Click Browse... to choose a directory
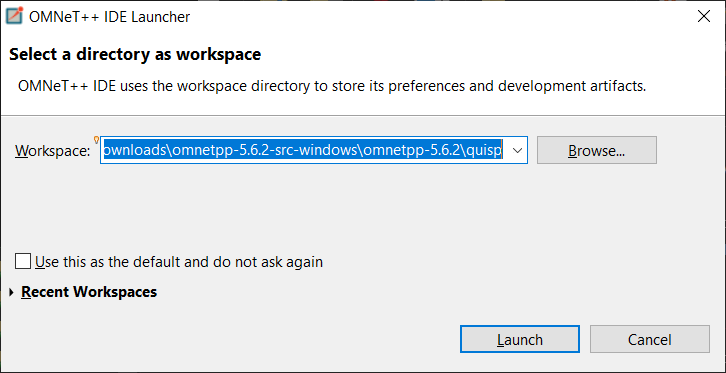This screenshot has width=726, height=373. tap(596, 150)
